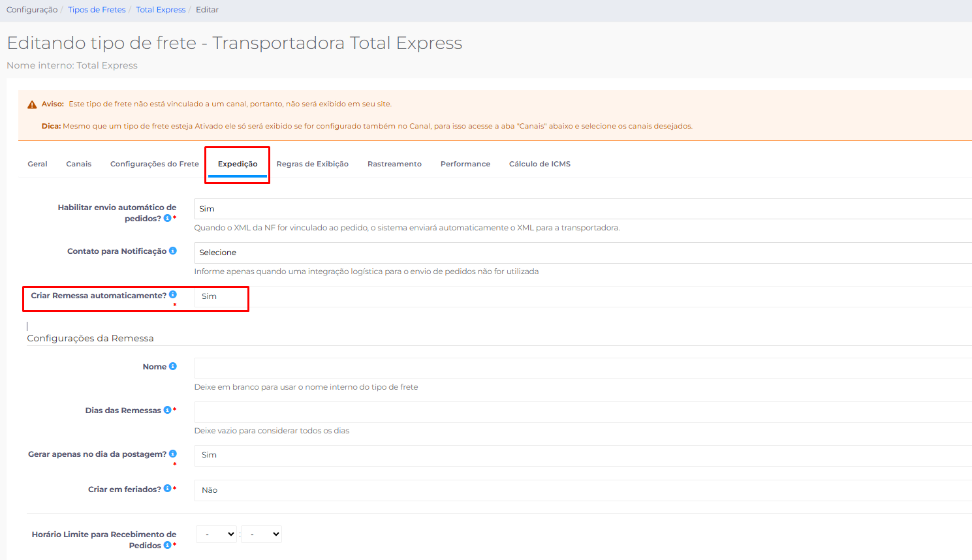Open the Performance tab
The image size is (972, 560).
pos(465,164)
